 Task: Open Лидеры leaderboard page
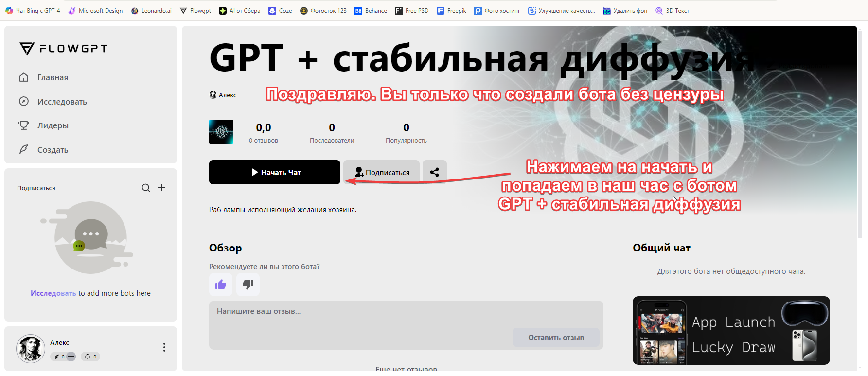point(53,125)
